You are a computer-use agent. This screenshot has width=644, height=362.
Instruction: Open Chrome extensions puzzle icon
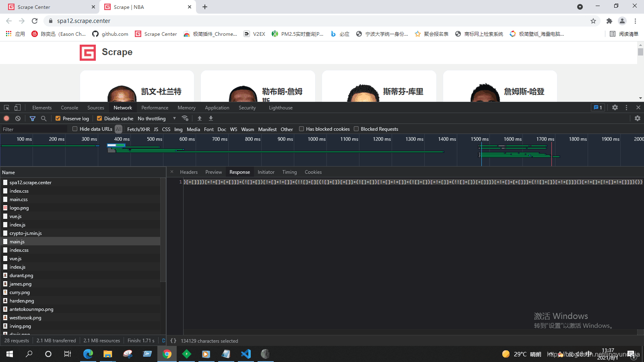(x=609, y=21)
